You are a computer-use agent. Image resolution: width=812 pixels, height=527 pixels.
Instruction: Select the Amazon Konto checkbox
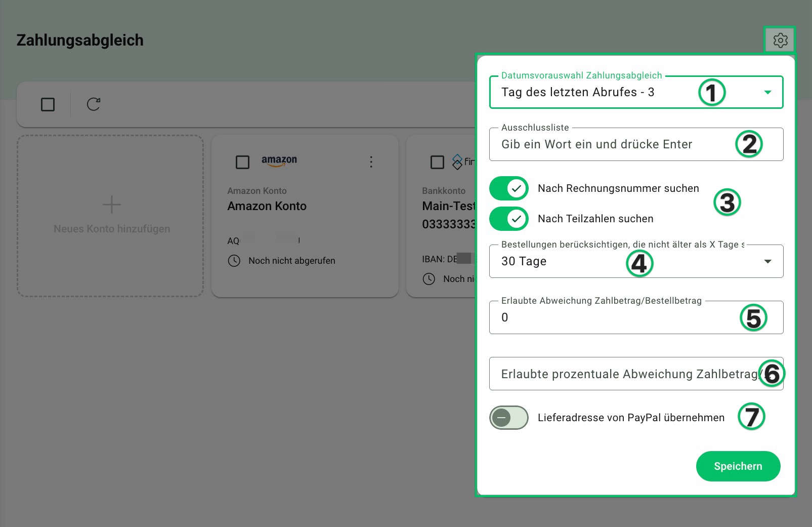tap(242, 162)
